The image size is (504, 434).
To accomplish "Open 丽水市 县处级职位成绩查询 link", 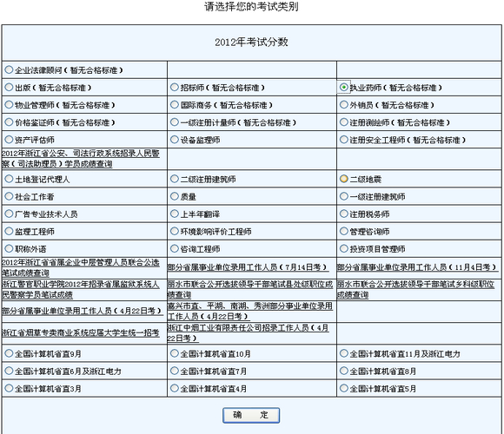I will [250, 290].
